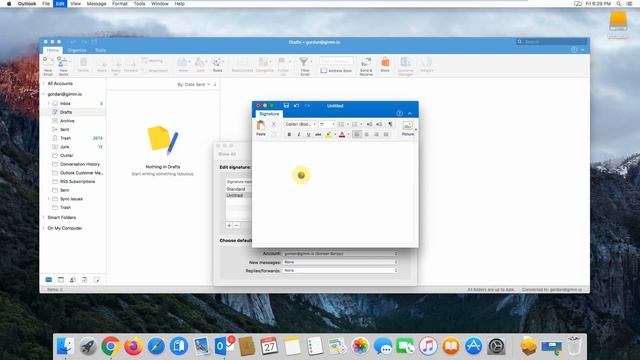The height and width of the screenshot is (360, 640).
Task: Toggle Bold formatting in the signature editor
Action: click(x=289, y=134)
